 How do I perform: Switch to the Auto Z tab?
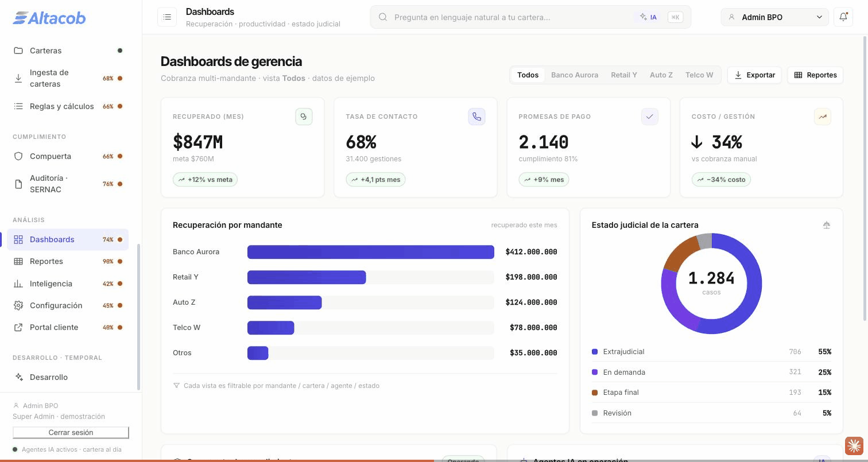(661, 75)
